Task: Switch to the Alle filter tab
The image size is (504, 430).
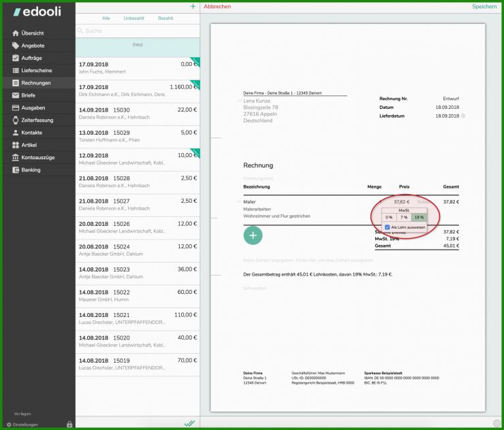Action: pyautogui.click(x=106, y=18)
